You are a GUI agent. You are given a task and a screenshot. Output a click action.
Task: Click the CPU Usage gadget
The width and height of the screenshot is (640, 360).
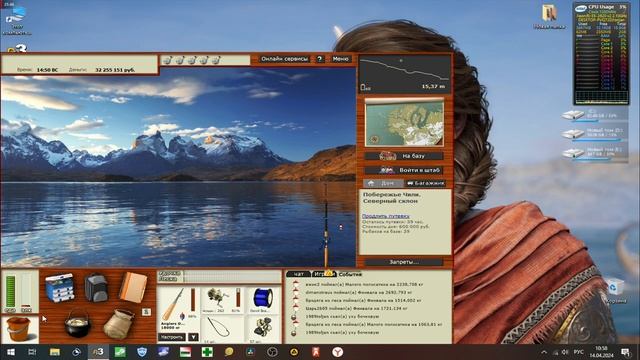click(601, 54)
